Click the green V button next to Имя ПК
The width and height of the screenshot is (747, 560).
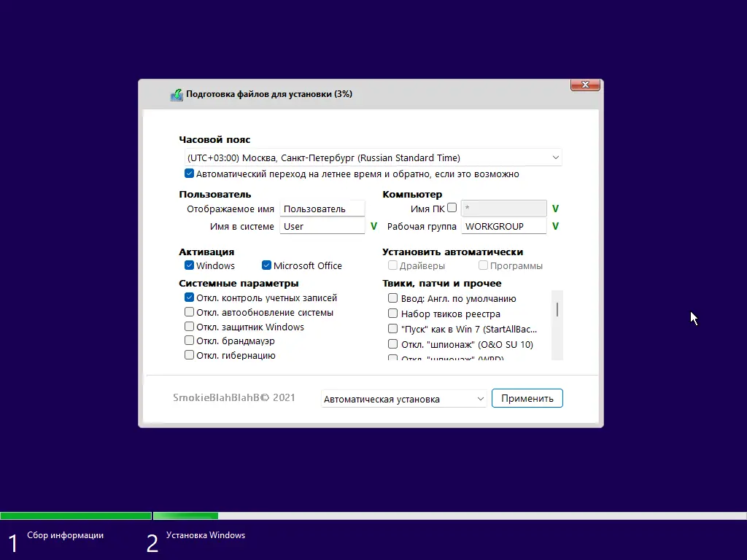point(554,209)
